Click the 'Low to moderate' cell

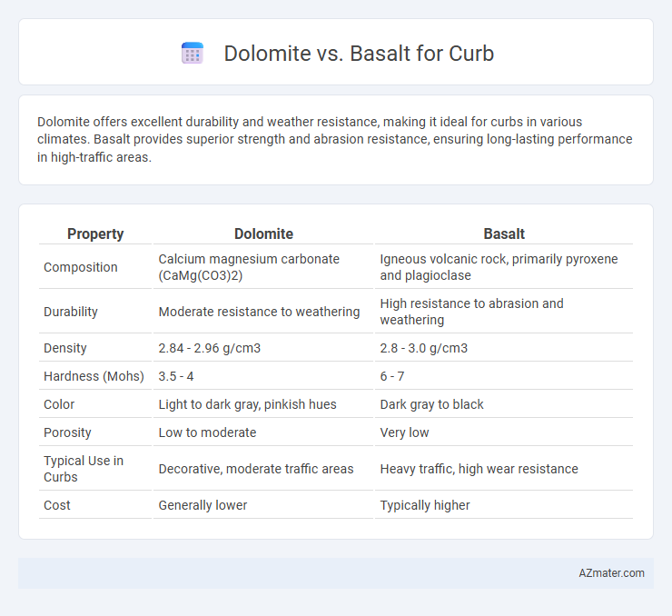pos(207,432)
